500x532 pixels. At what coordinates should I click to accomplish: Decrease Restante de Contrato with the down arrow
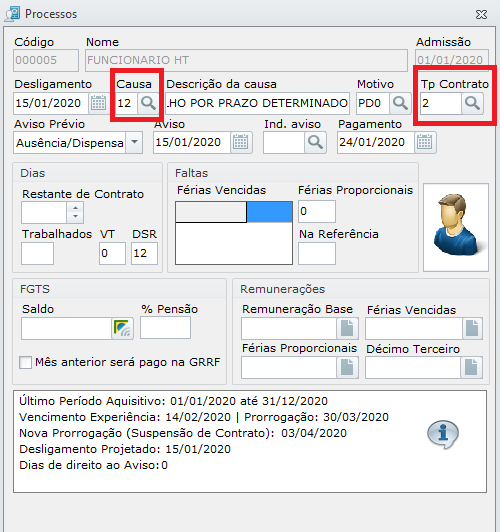(x=75, y=217)
